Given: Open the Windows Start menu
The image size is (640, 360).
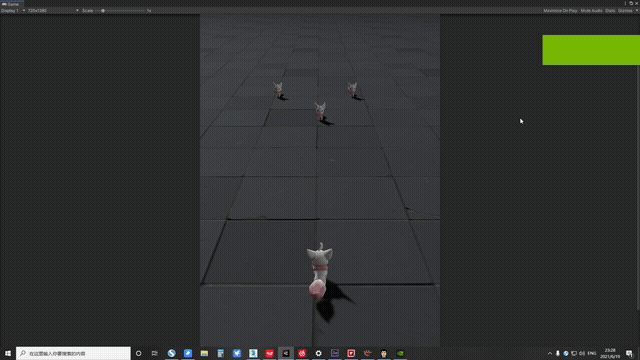Looking at the screenshot, I should point(8,353).
